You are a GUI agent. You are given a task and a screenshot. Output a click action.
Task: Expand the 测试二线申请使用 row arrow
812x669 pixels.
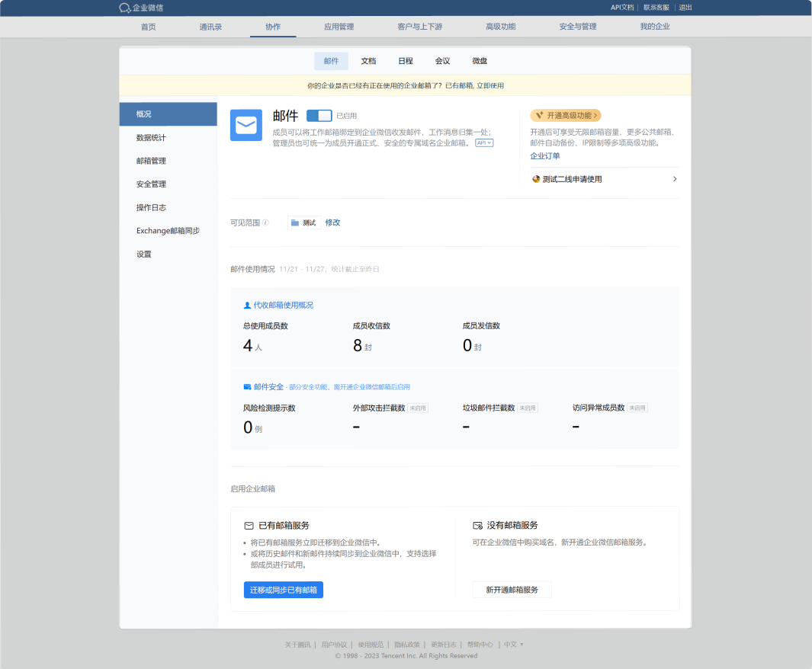(675, 179)
